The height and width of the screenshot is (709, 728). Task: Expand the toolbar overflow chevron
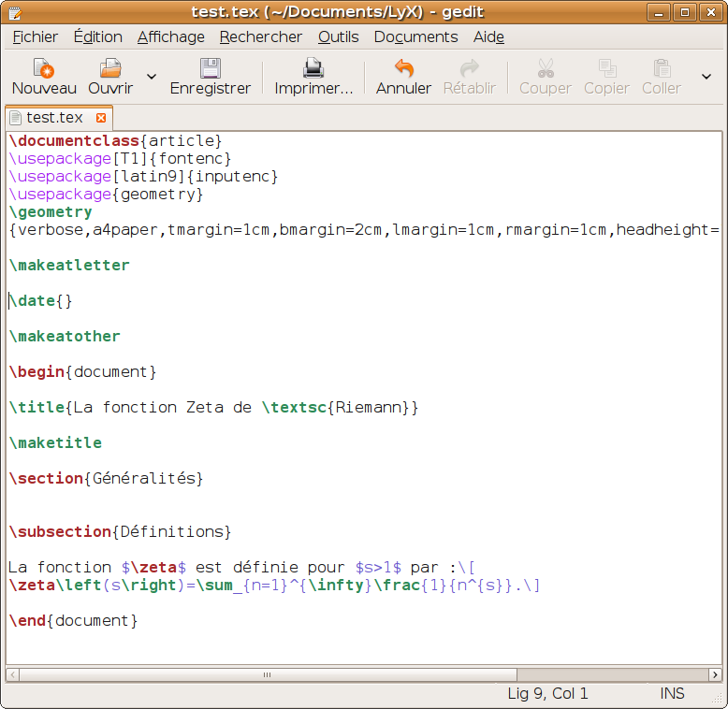pos(706,77)
